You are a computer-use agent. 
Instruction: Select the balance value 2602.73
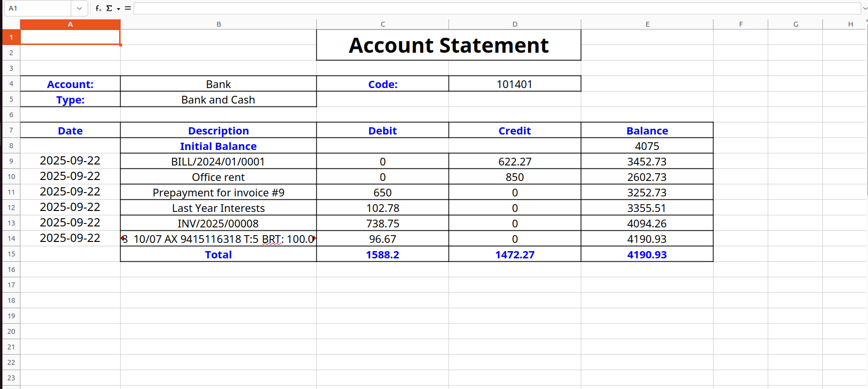tap(647, 177)
